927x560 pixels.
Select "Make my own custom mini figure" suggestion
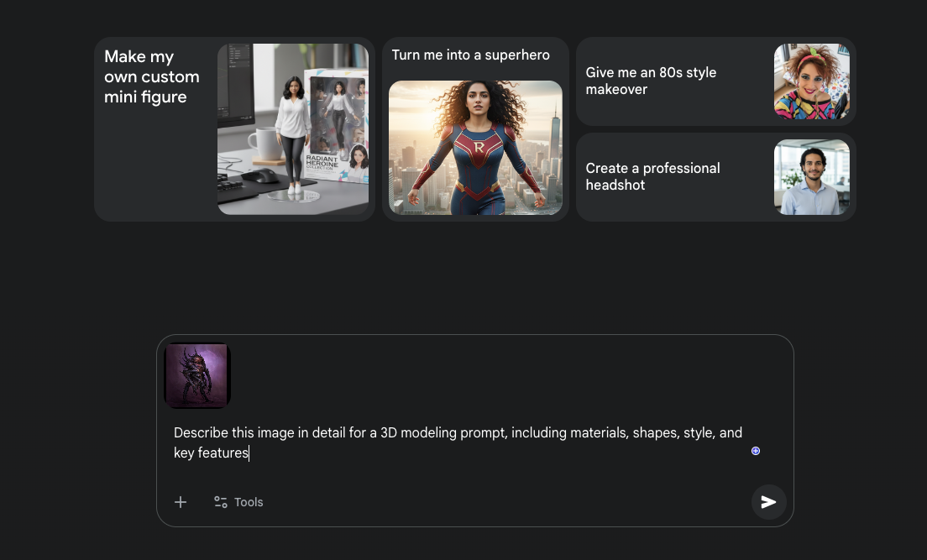point(152,77)
